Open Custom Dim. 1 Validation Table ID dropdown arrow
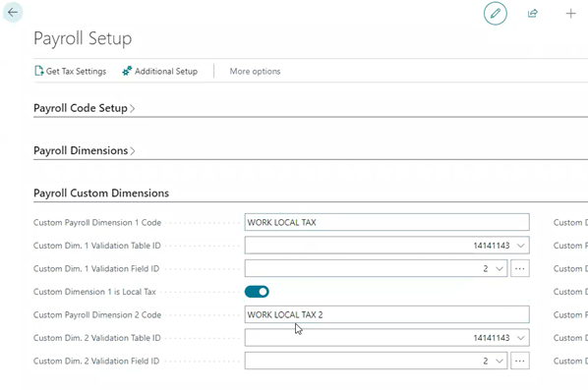 pyautogui.click(x=520, y=246)
